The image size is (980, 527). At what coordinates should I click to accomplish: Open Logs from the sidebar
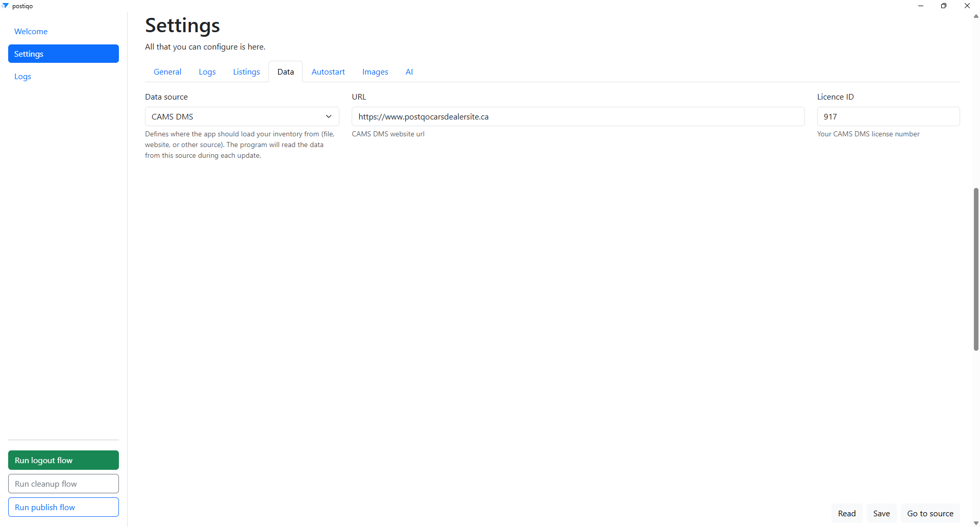click(22, 76)
